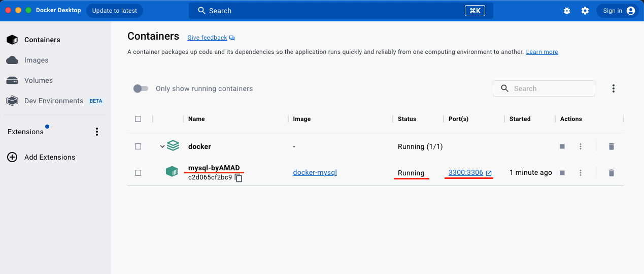Open mysql-byAMAD more actions menu
This screenshot has height=274, width=644.
coord(581,173)
